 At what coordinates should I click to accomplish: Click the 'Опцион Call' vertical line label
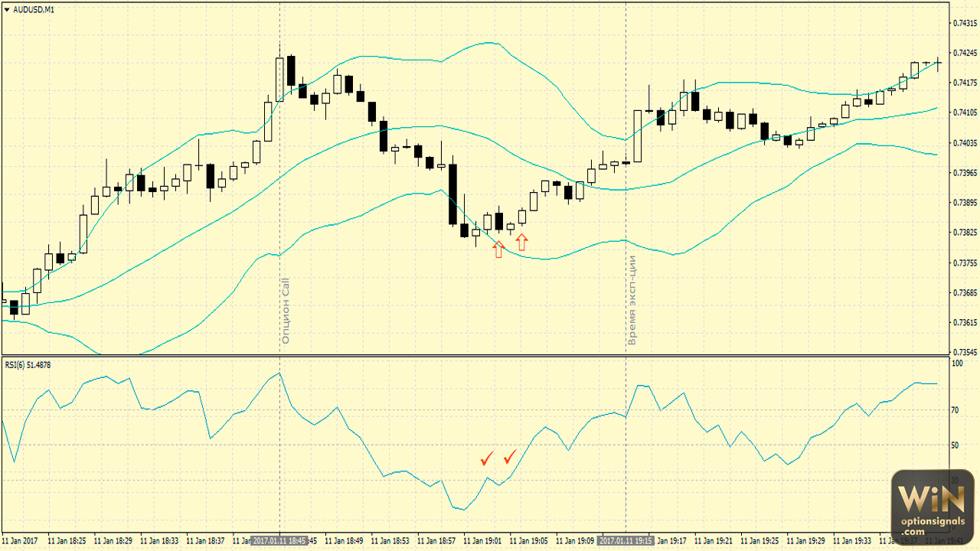coord(286,309)
